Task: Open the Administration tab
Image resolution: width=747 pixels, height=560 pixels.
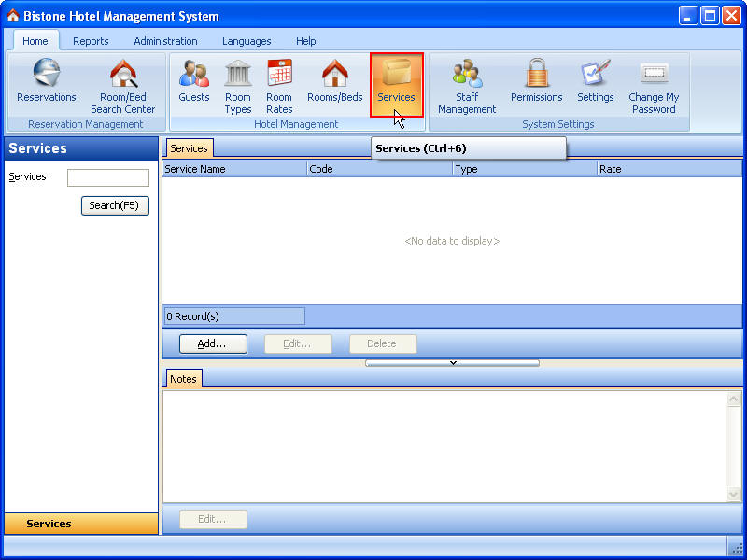Action: 165,41
